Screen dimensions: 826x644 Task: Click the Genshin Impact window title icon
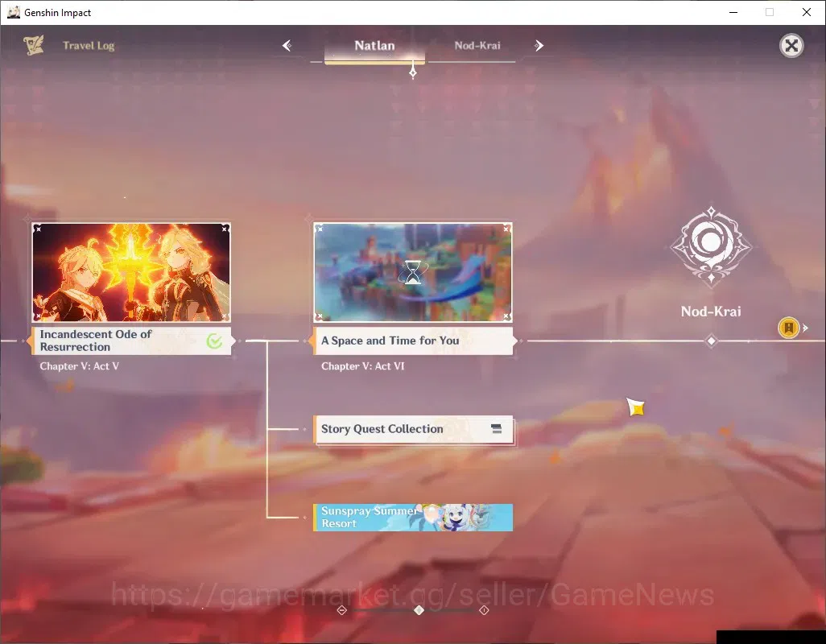14,12
